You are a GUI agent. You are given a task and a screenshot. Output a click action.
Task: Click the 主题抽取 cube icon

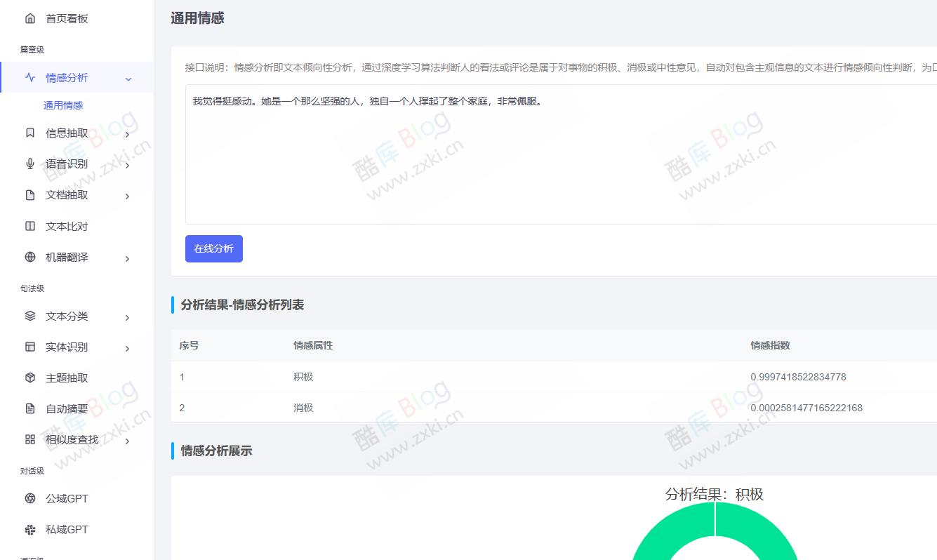tap(29, 378)
